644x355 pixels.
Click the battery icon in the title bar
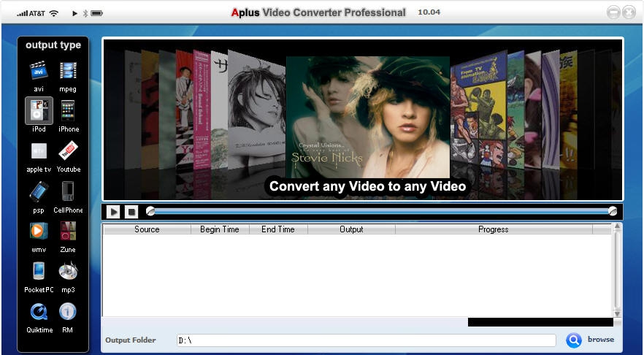97,13
